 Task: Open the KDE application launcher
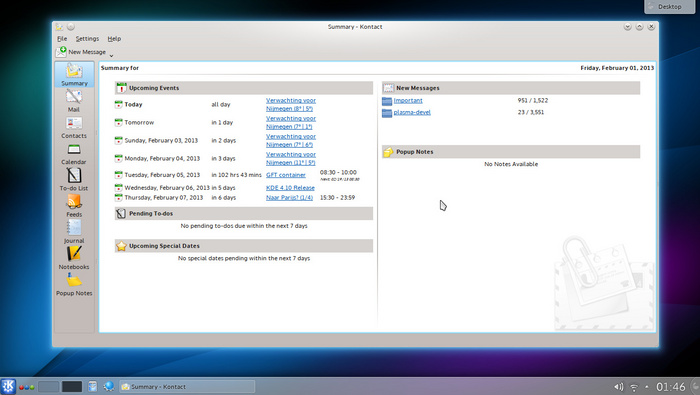click(x=8, y=387)
